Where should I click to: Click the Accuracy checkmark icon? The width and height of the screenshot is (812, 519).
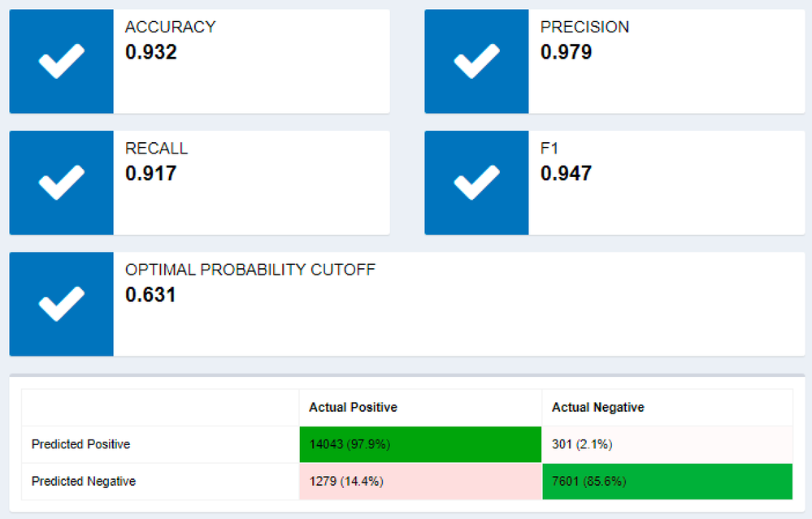[62, 61]
